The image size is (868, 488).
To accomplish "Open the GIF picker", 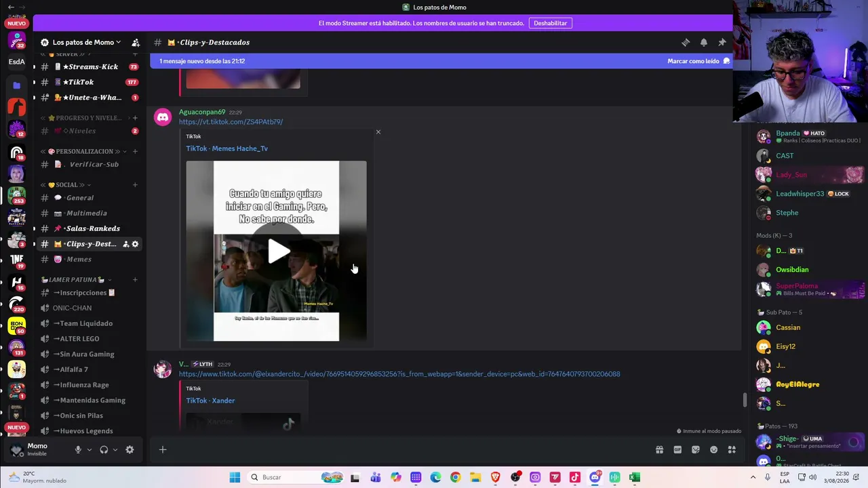I will (x=677, y=449).
